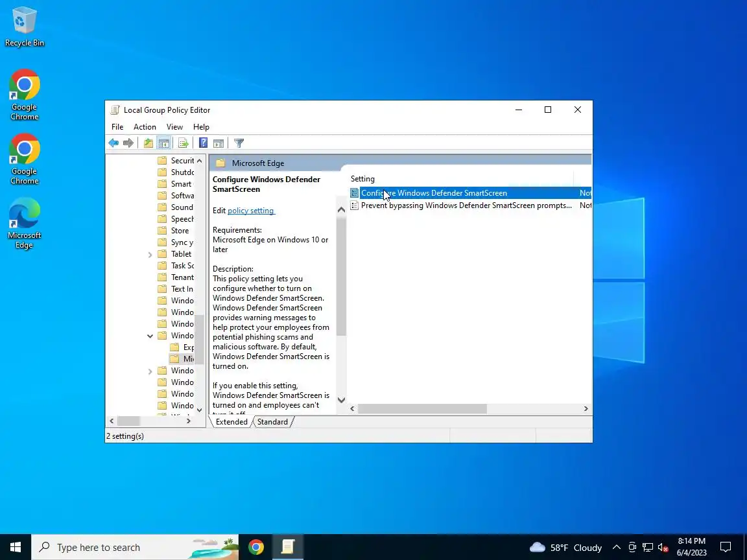The width and height of the screenshot is (747, 560).
Task: Click the muted volume tray icon
Action: [x=663, y=548]
